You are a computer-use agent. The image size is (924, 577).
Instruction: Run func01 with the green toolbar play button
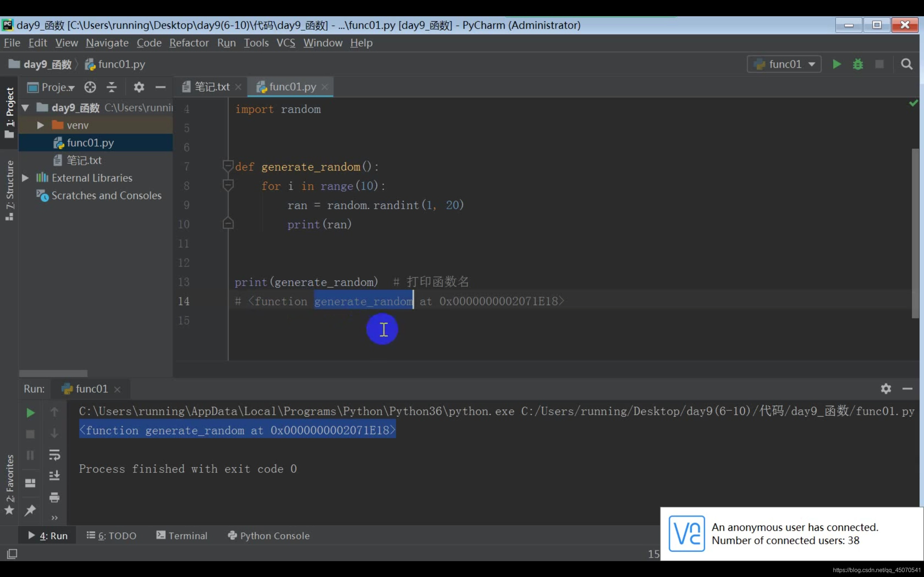click(x=836, y=64)
